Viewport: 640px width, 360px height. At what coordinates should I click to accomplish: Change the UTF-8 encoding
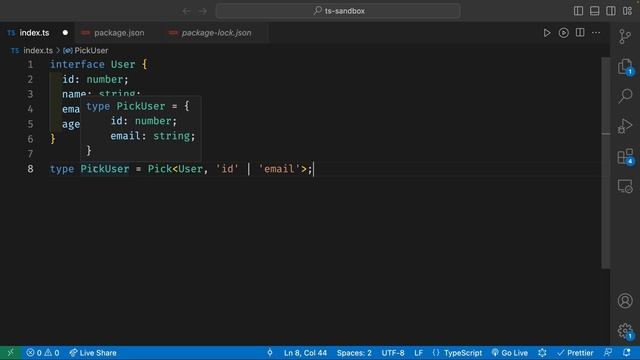[393, 353]
